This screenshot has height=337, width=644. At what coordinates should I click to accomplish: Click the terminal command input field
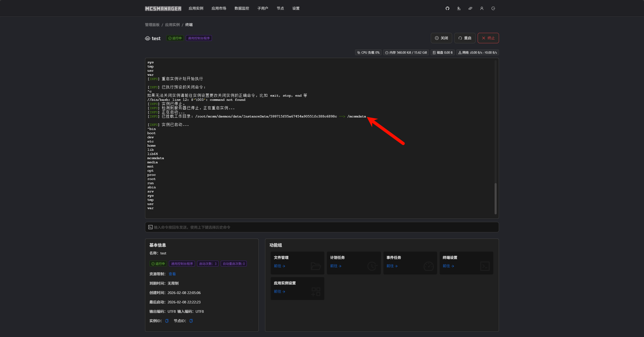(322, 227)
